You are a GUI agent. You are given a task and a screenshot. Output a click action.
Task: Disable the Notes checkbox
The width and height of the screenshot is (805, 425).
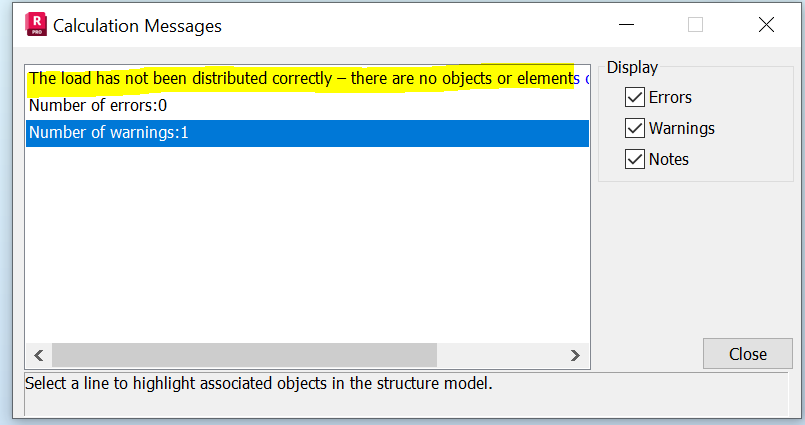[x=634, y=159]
